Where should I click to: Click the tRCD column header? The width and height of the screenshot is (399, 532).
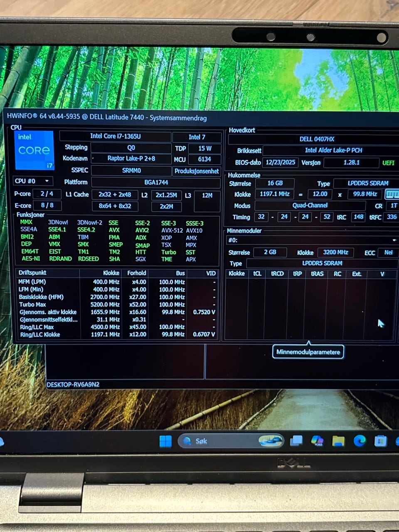(x=277, y=273)
